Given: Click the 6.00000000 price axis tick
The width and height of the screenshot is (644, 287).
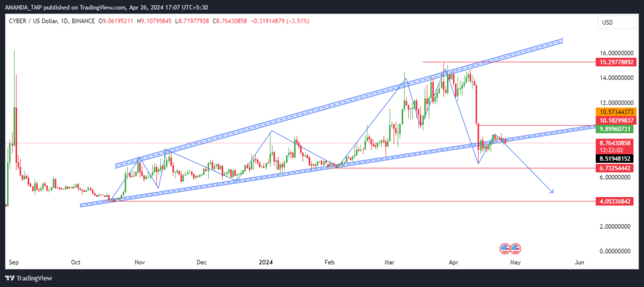Looking at the screenshot, I should pos(614,177).
